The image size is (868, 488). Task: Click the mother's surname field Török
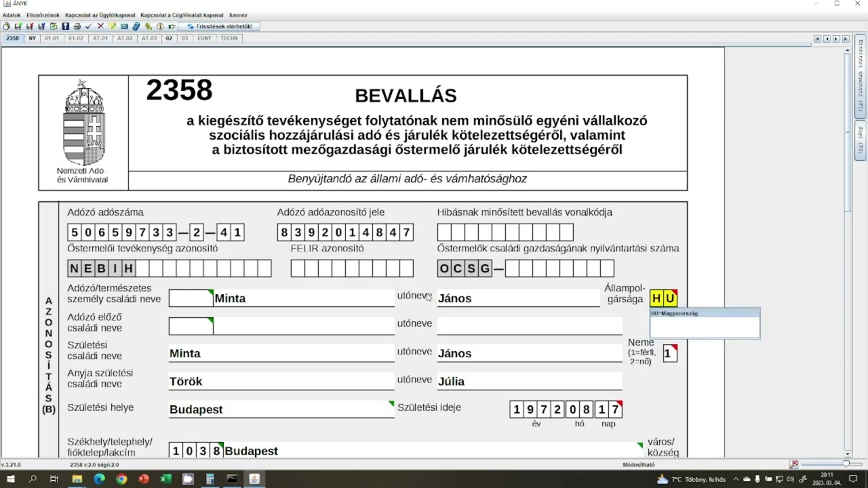[x=281, y=382]
